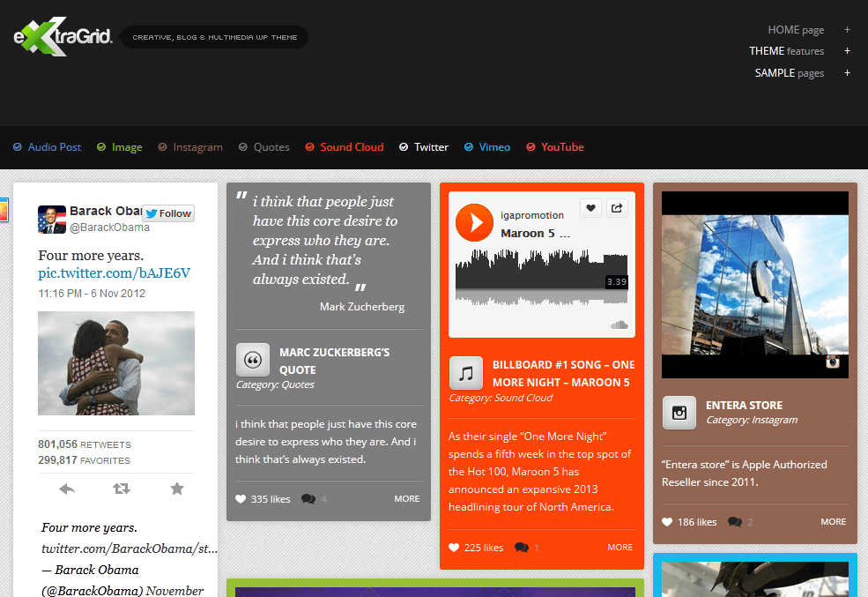This screenshot has height=597, width=868.
Task: Open the Entera Store post title
Action: [744, 405]
